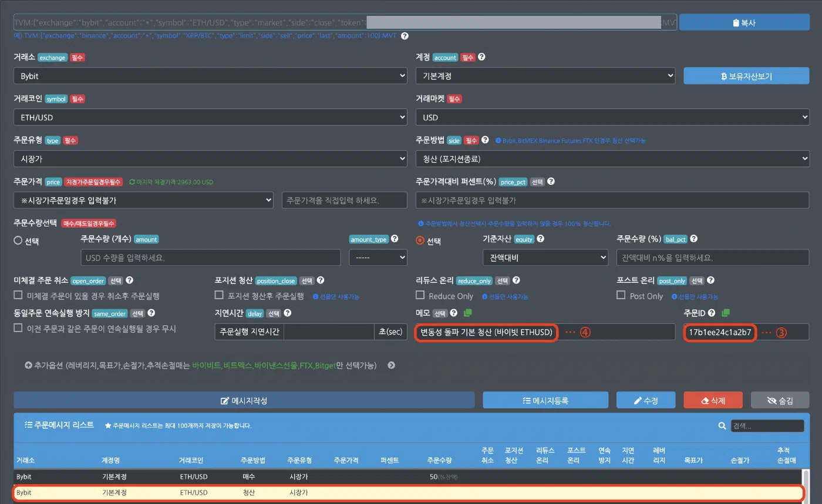Select the Bybit 매수 시장가 row in the list

pos(408,476)
